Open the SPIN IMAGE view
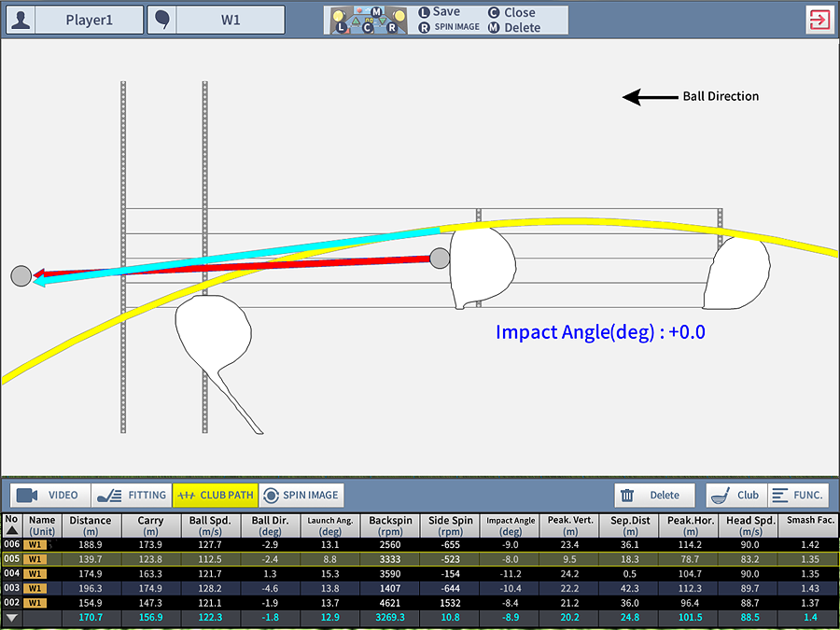This screenshot has height=630, width=840. pyautogui.click(x=301, y=496)
